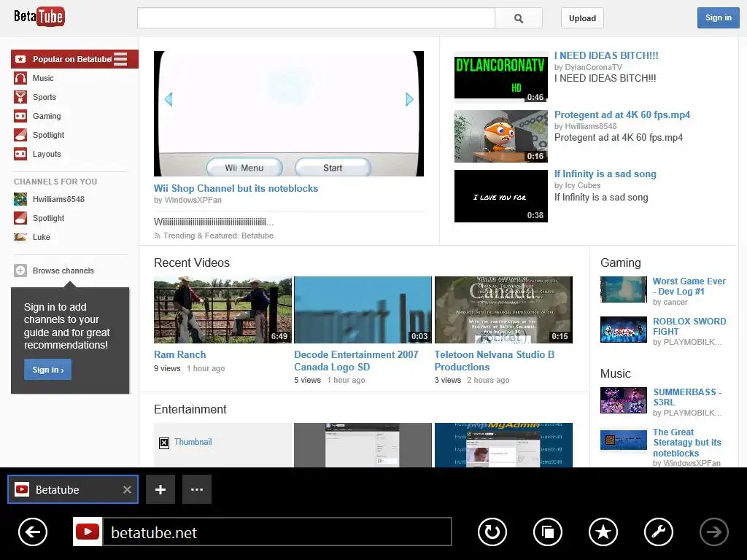Click the browser forward arrow button
The image size is (747, 560).
[x=713, y=532]
